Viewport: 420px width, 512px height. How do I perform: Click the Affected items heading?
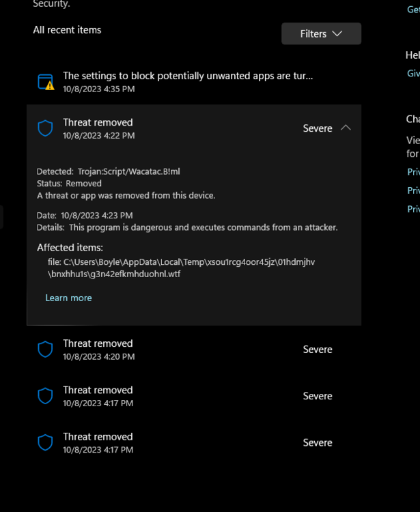pyautogui.click(x=70, y=248)
